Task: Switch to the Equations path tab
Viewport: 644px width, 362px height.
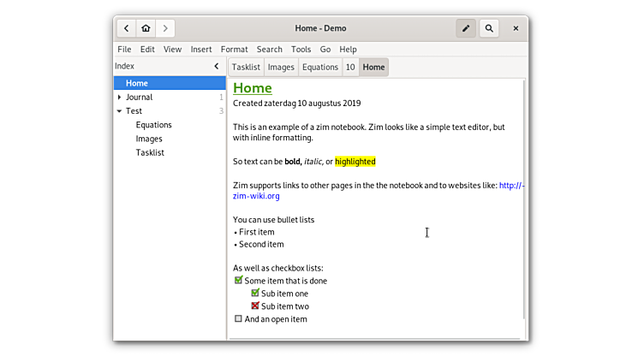Action: (320, 67)
